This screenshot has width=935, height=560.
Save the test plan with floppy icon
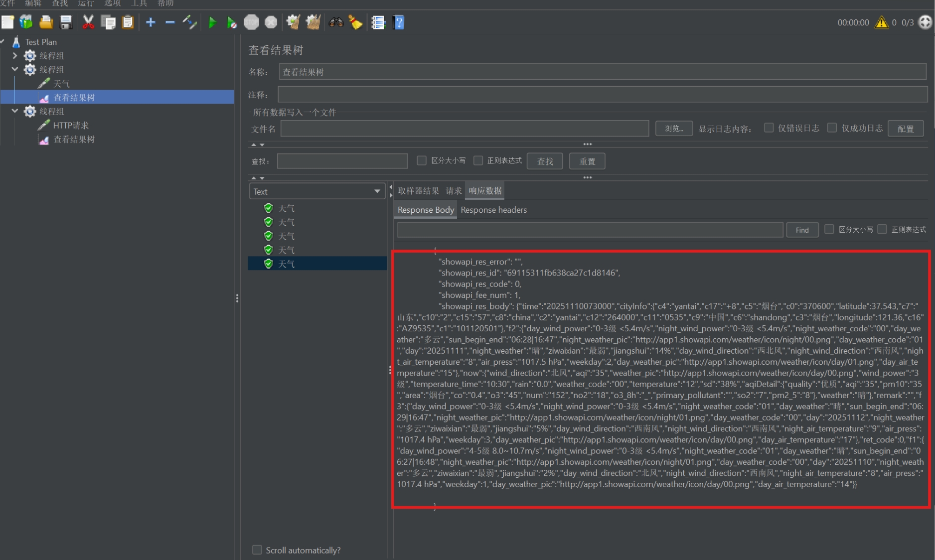coord(66,22)
